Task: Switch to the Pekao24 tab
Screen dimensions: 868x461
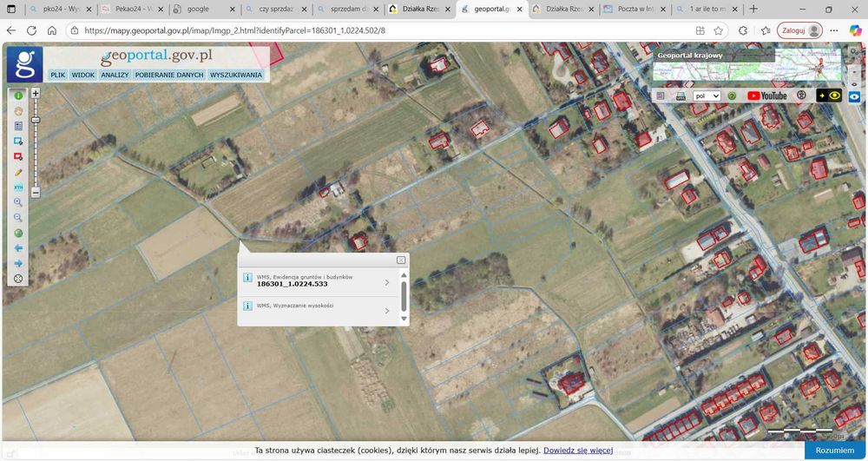Action: tap(133, 9)
